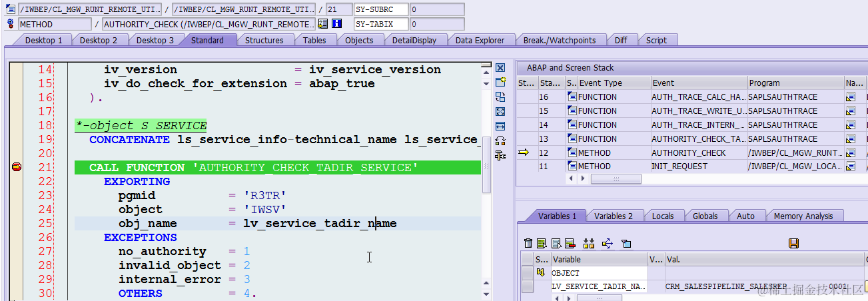The height and width of the screenshot is (301, 868).
Task: Open the Script tab
Action: [x=656, y=40]
